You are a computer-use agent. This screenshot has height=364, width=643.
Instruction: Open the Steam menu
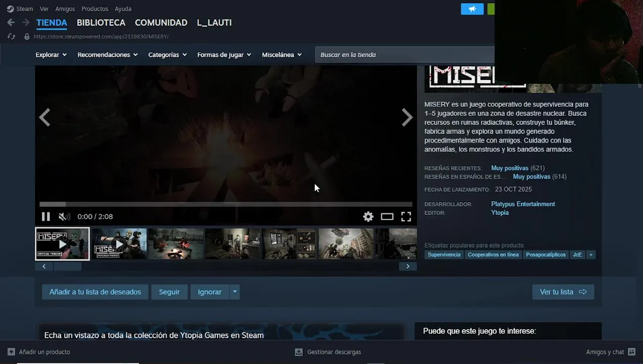tap(24, 9)
